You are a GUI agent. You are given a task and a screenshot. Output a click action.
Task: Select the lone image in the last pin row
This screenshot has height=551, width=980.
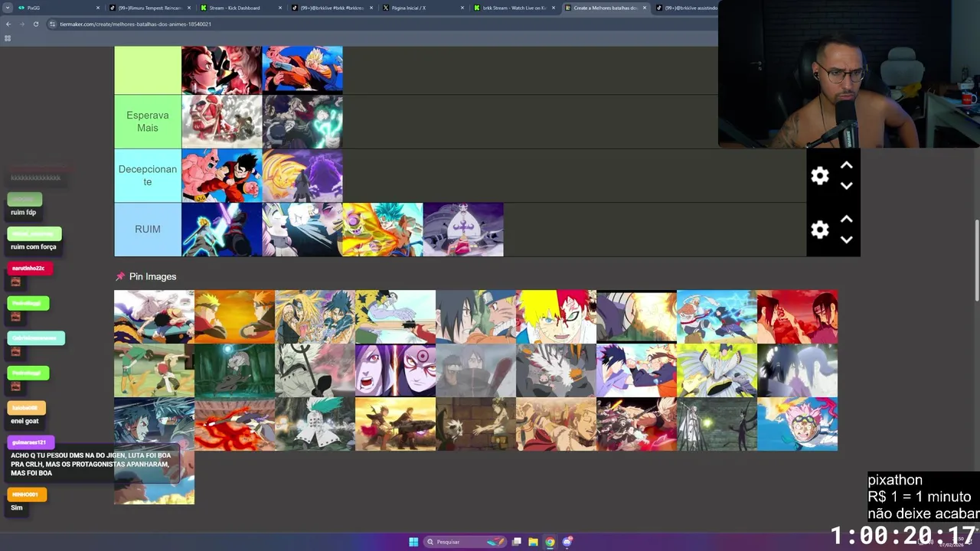tap(154, 478)
